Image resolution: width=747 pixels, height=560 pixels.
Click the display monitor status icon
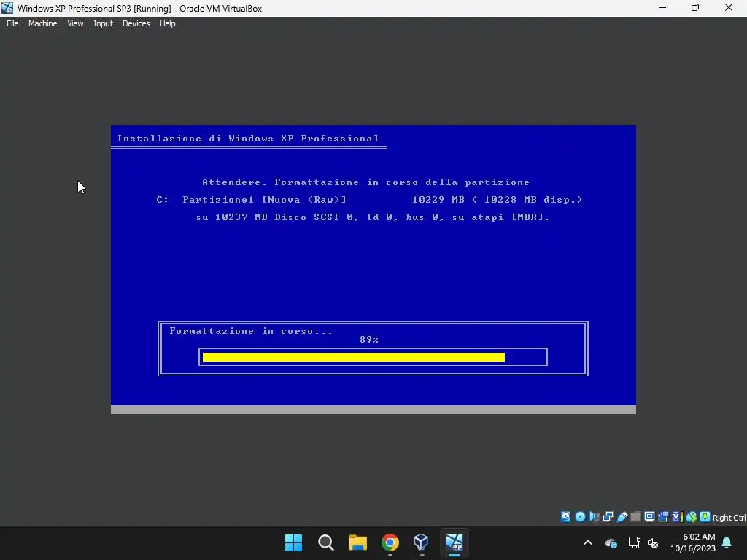click(x=649, y=517)
